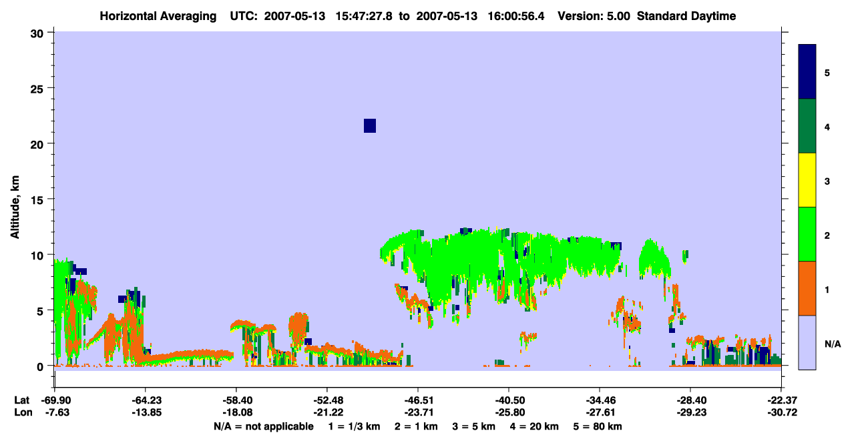Click latitude value '-34.46'
Image resolution: width=868 pixels, height=445 pixels.
[600, 400]
